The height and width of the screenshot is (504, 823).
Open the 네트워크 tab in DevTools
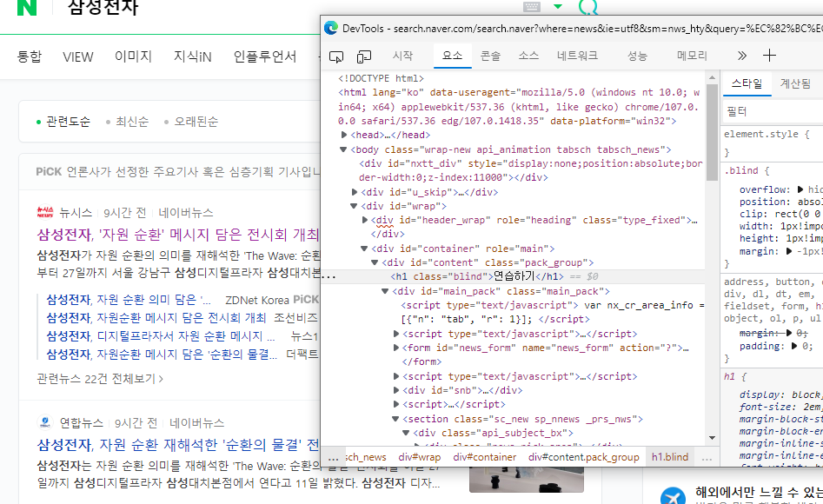click(577, 56)
